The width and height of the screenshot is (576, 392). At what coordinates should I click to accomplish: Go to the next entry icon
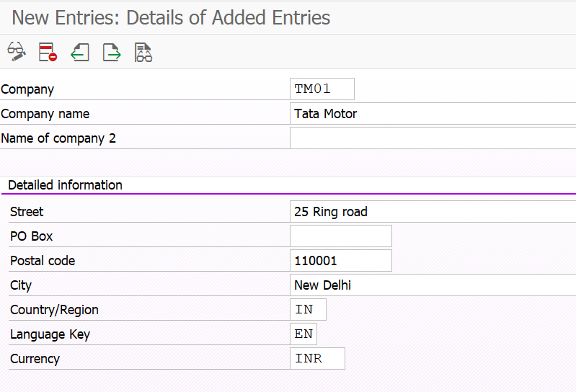coord(112,52)
